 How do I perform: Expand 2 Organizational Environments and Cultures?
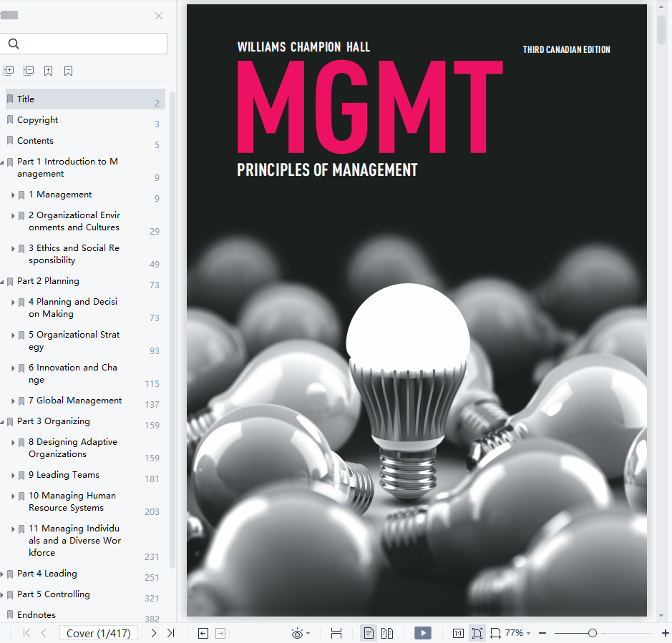click(13, 215)
